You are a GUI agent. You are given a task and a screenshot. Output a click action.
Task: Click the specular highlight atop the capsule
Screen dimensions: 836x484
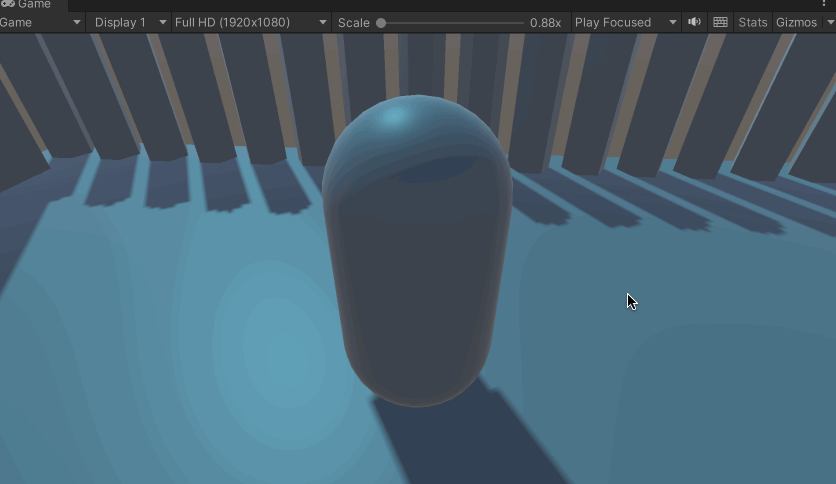click(394, 116)
